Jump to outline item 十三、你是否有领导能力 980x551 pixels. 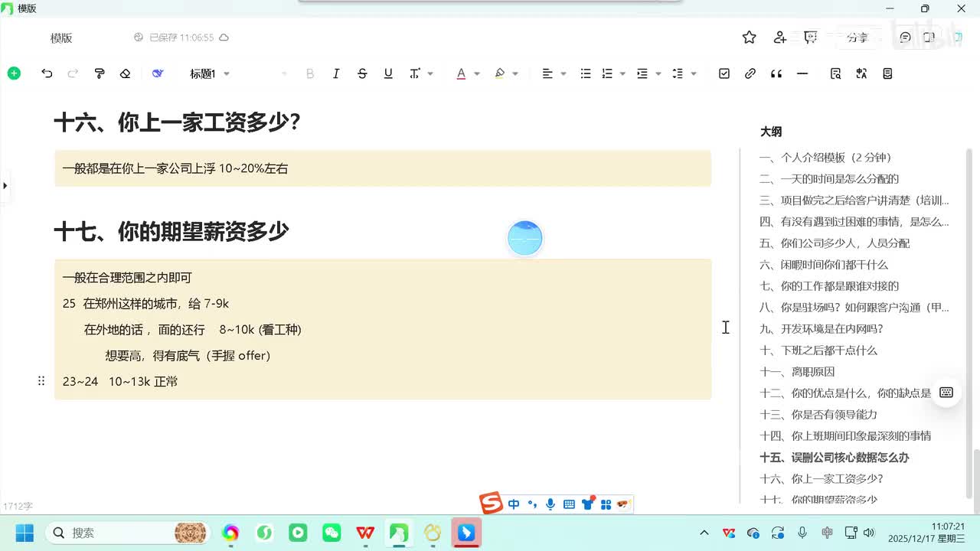coord(818,415)
